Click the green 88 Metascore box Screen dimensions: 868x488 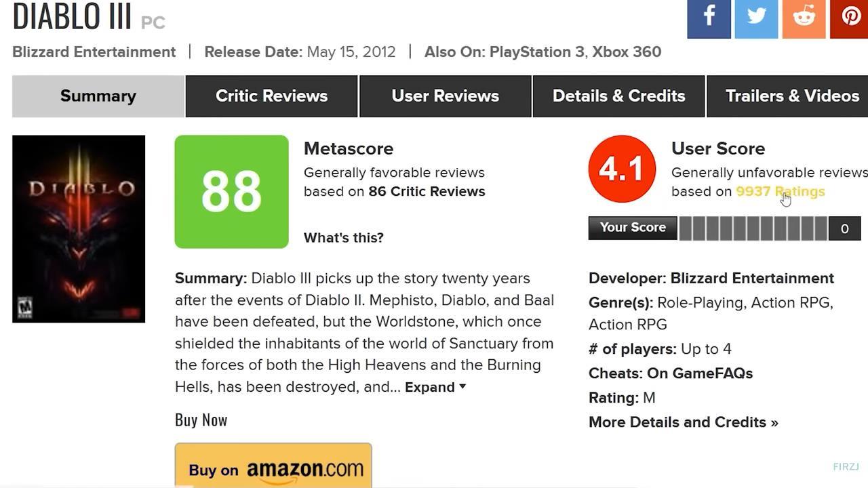(x=231, y=192)
